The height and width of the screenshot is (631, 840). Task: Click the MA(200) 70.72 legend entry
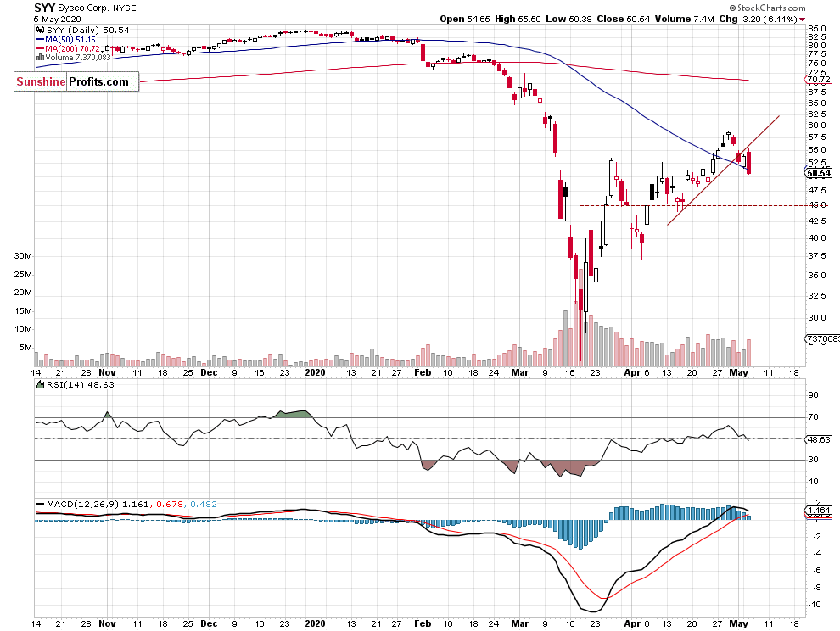(x=73, y=48)
